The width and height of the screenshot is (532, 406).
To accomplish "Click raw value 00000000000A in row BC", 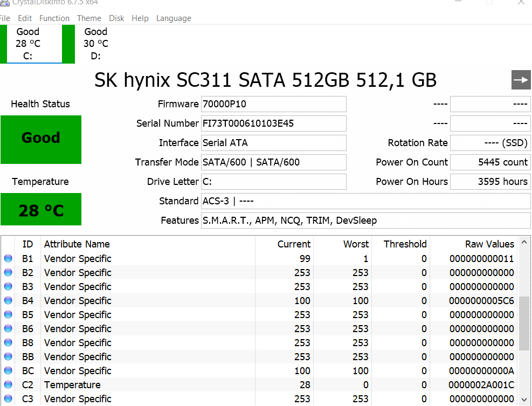I will coord(481,371).
